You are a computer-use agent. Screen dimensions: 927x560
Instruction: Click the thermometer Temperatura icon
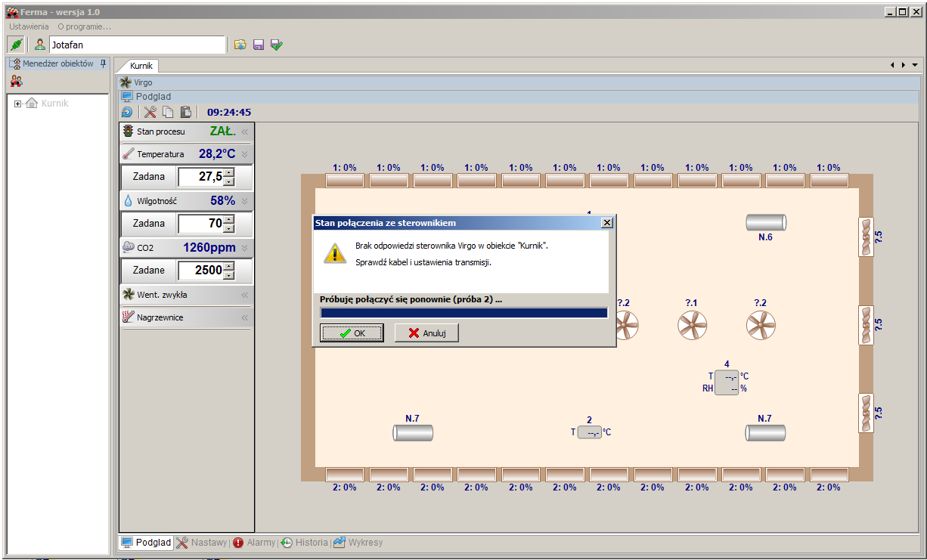tap(128, 153)
